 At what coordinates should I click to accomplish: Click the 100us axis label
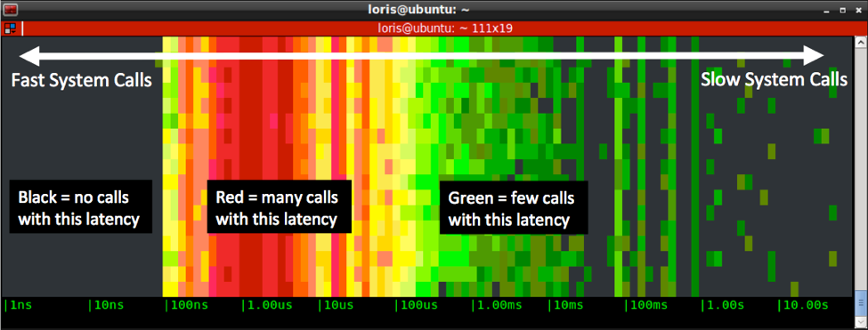[418, 305]
